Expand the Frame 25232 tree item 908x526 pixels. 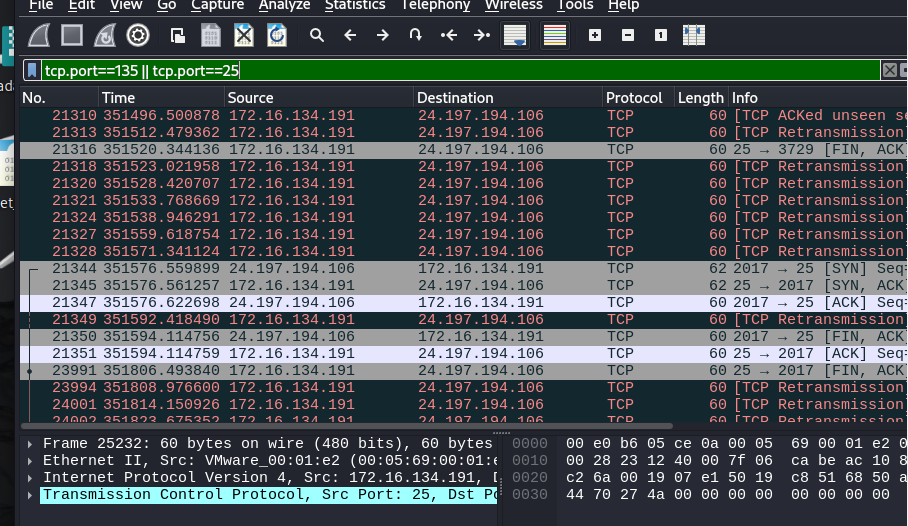(x=30, y=443)
